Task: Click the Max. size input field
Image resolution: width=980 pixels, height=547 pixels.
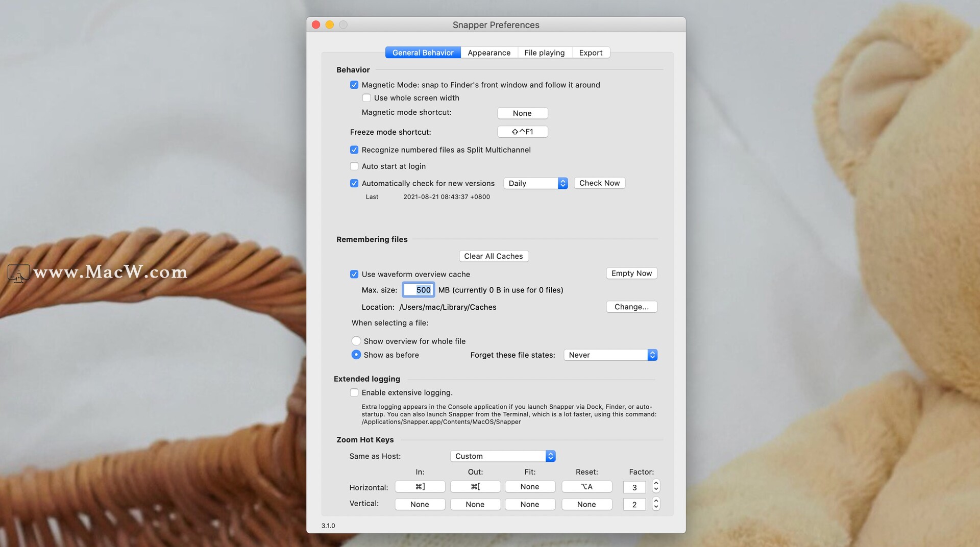Action: click(x=419, y=290)
